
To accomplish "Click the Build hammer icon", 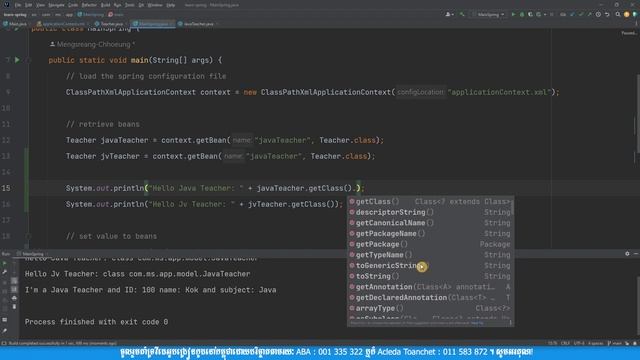I will click(x=462, y=14).
